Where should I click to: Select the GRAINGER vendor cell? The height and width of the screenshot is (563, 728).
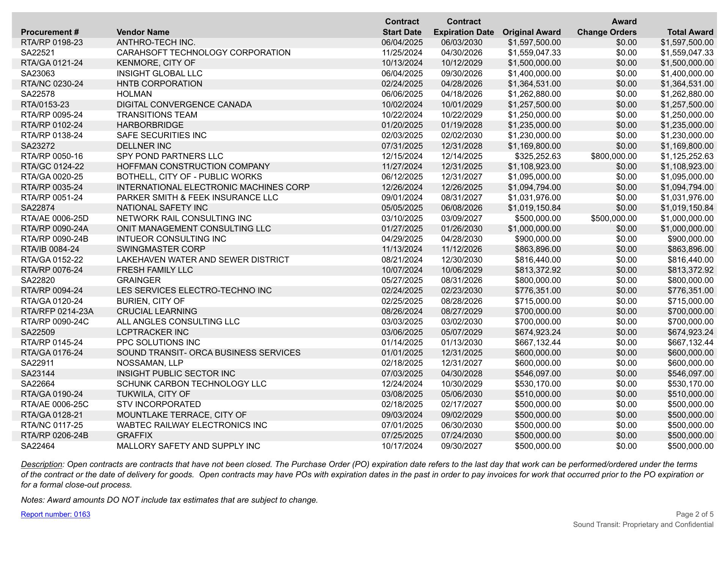tap(138, 280)
